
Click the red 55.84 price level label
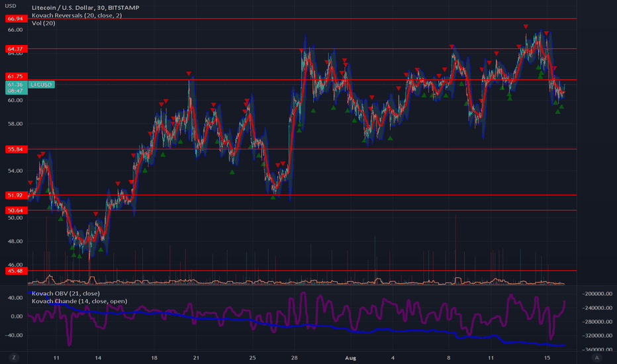pos(16,149)
